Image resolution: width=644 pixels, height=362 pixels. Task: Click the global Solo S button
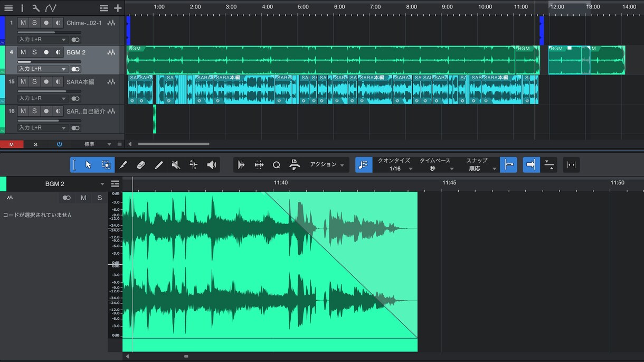point(36,144)
